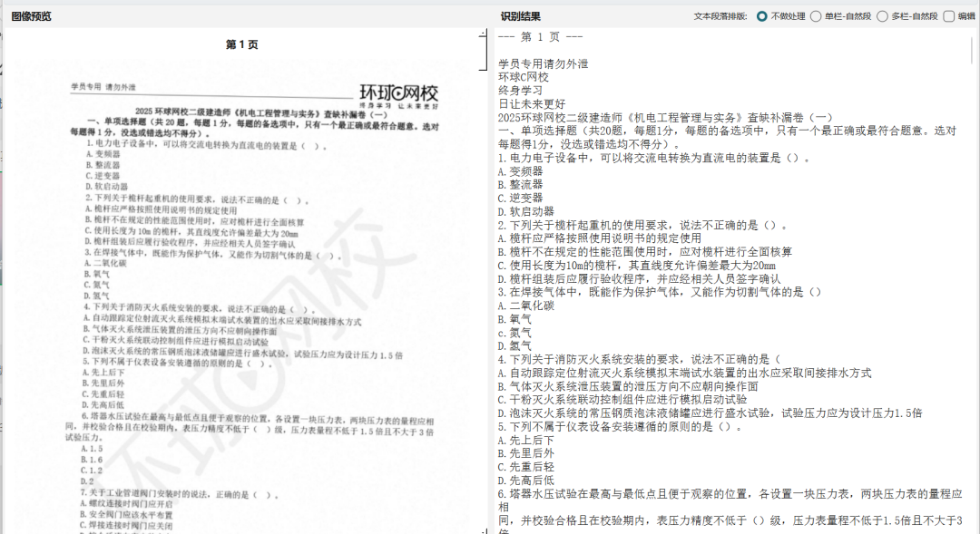Click the 环球网校 logo in the preview page
Screen dimensions: 980x534
398,95
